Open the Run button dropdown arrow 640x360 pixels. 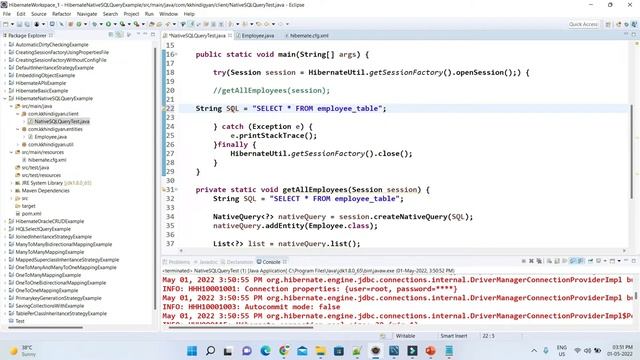point(115,24)
